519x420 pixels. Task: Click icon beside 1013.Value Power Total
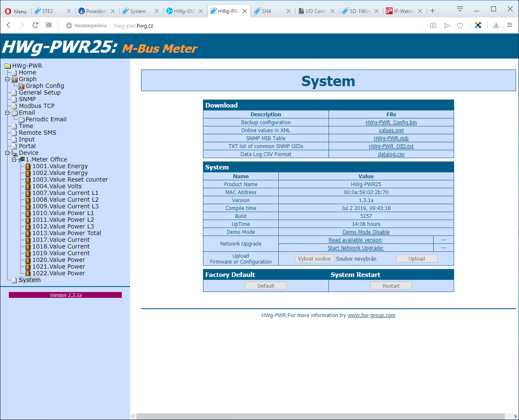28,233
